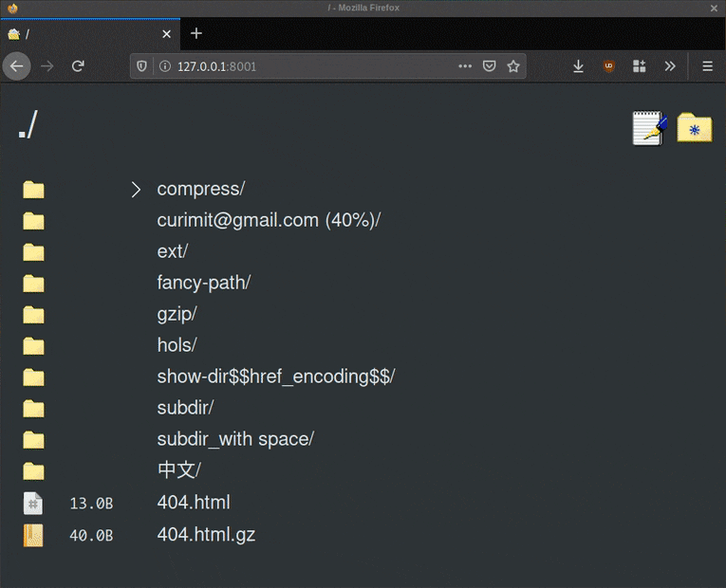726x588 pixels.
Task: Close the current browser tab
Action: coord(167,34)
